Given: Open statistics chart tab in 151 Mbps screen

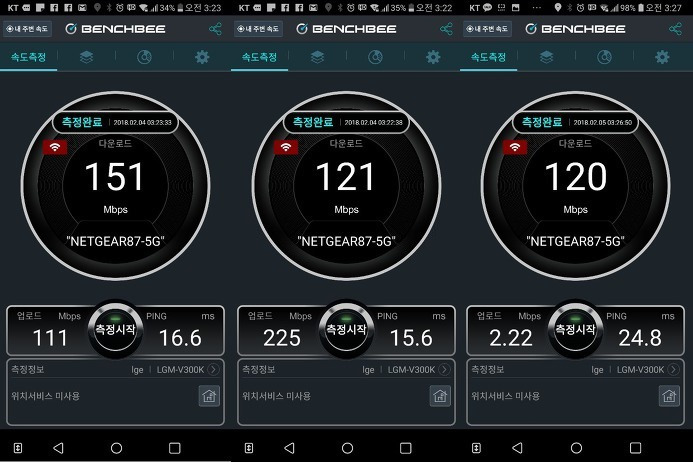Looking at the screenshot, I should 144,57.
